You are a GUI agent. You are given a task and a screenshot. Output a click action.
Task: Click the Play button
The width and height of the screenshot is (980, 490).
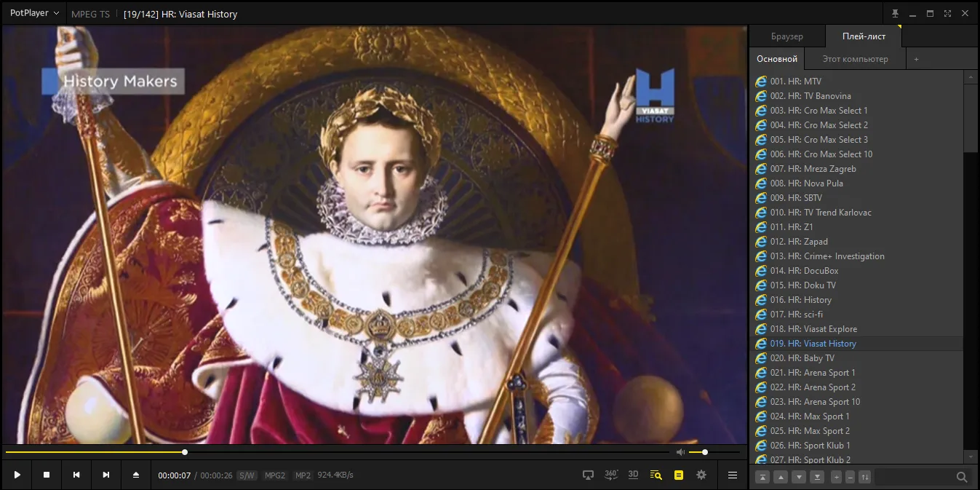[17, 475]
